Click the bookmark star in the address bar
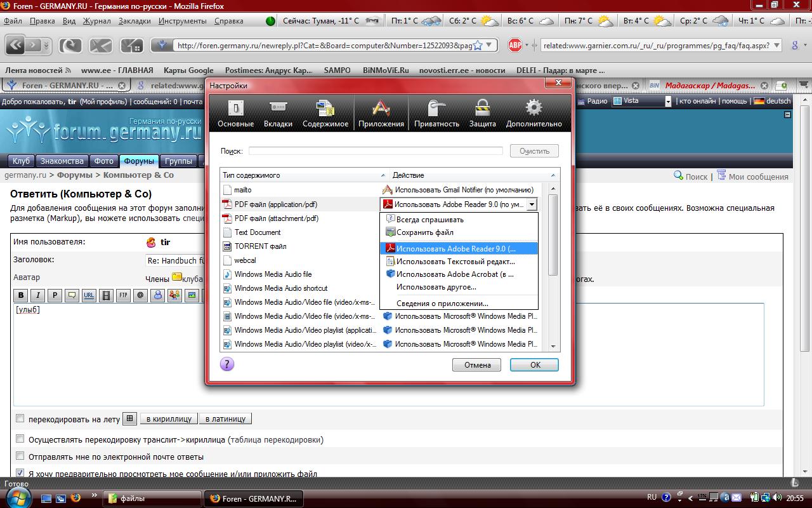This screenshot has width=812, height=508. pos(478,45)
